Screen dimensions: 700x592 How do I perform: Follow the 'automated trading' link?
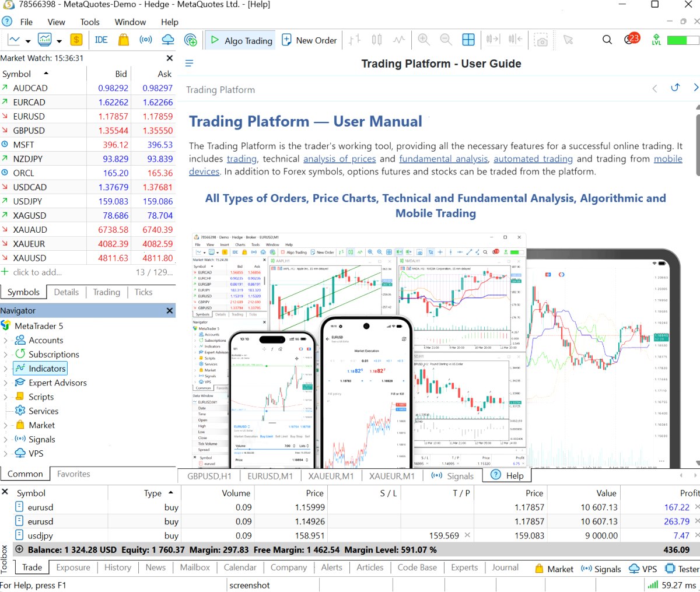tap(533, 159)
